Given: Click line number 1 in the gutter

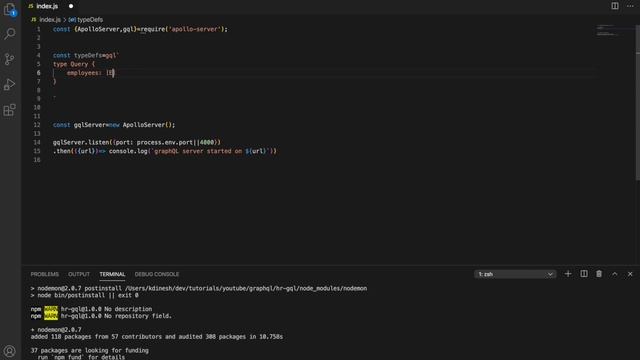Looking at the screenshot, I should 38,29.
